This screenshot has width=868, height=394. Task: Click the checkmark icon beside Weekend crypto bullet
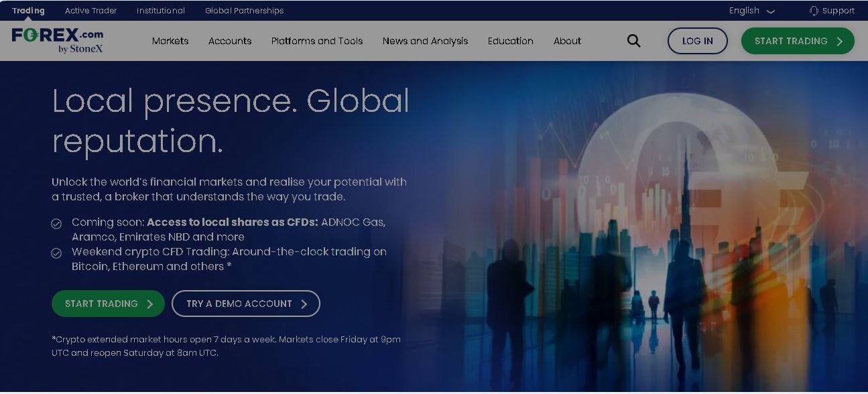point(56,253)
